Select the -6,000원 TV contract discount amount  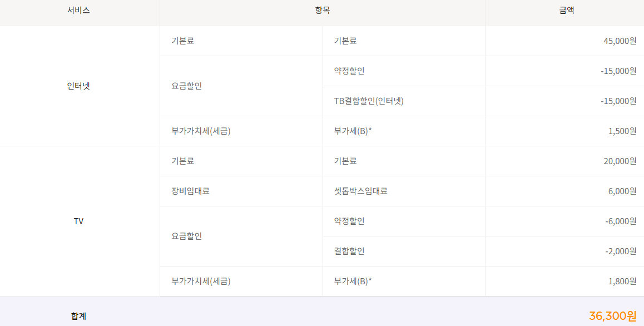(x=621, y=221)
